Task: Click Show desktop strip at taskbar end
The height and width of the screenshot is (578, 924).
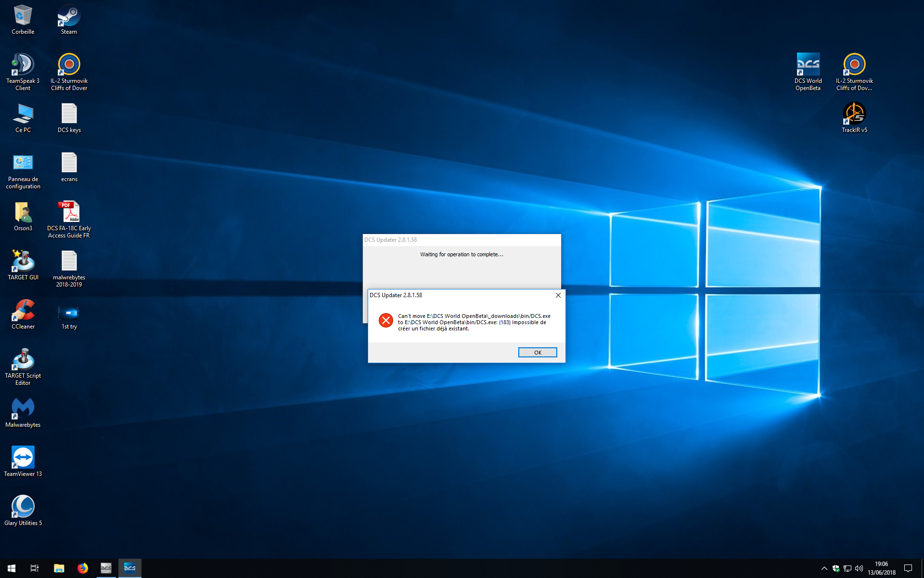Action: click(922, 568)
